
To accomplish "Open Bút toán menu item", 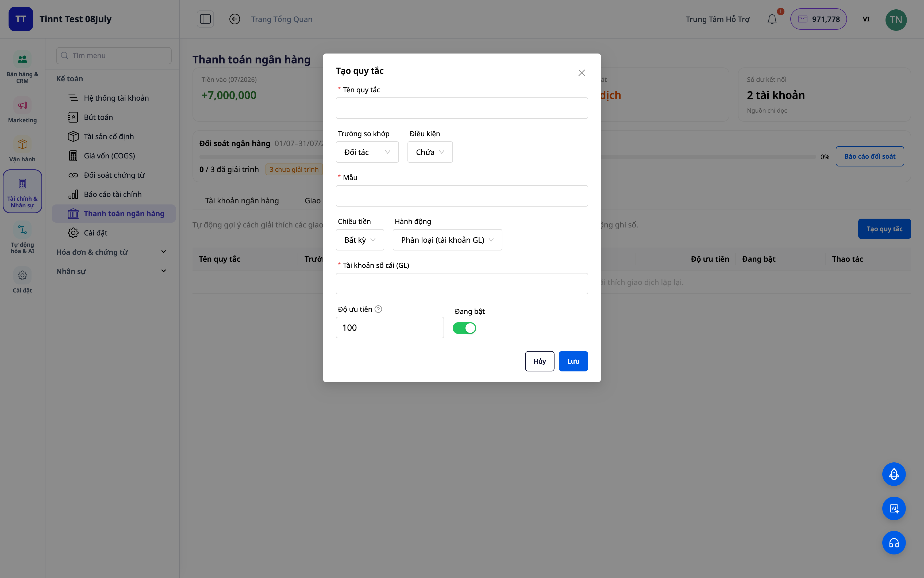I will [x=114, y=117].
